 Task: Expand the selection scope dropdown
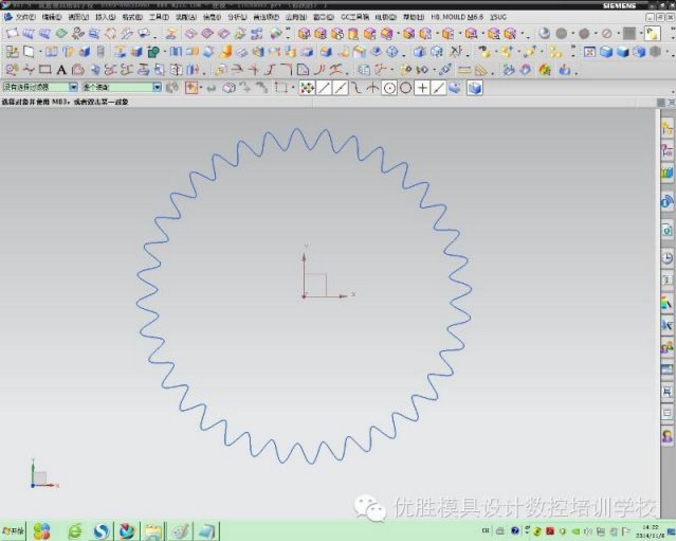pyautogui.click(x=157, y=88)
